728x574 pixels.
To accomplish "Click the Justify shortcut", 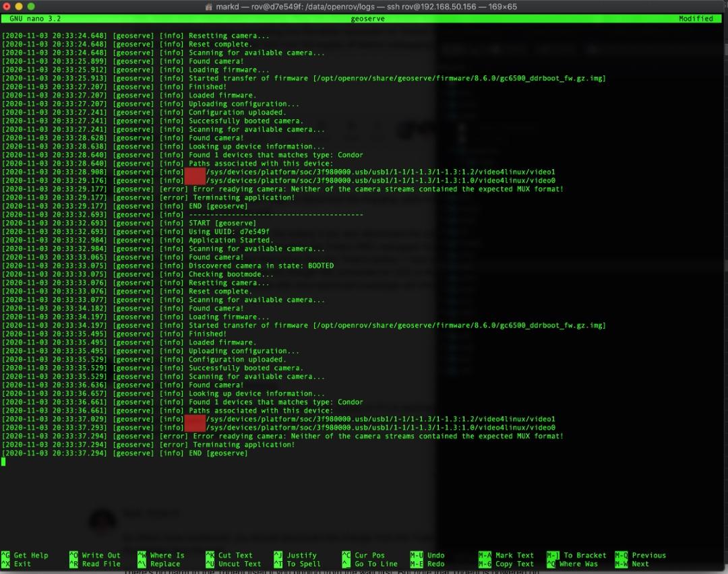I will [x=301, y=555].
